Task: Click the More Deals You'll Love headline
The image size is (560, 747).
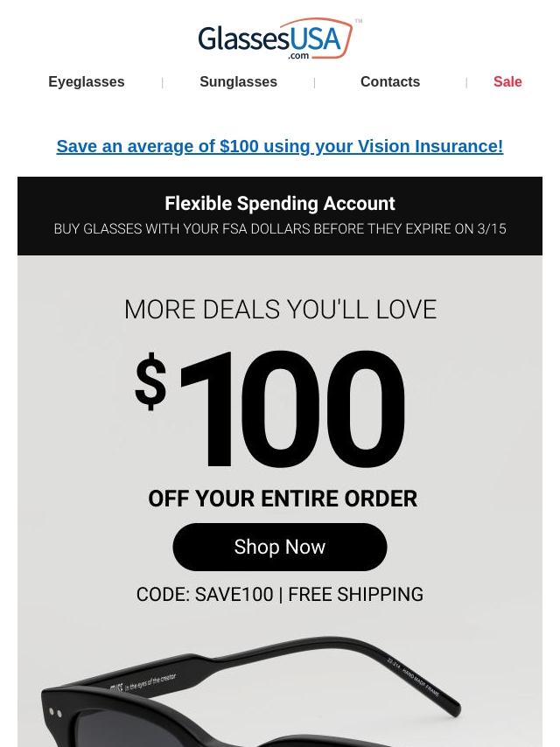Action: click(x=280, y=309)
